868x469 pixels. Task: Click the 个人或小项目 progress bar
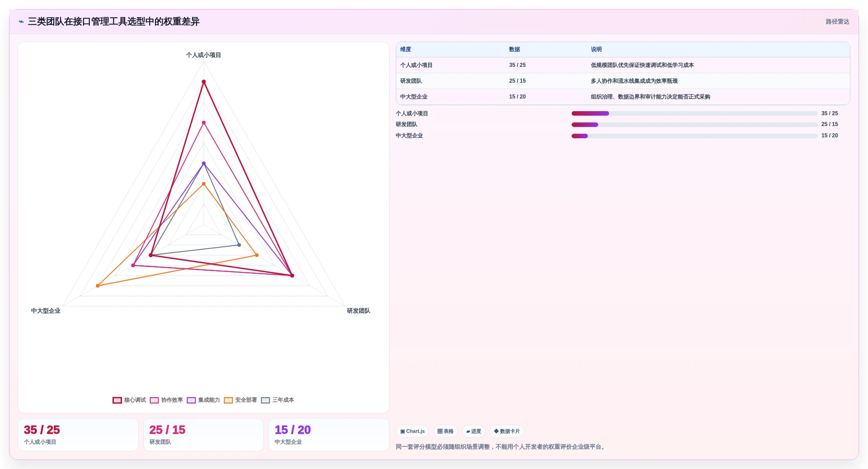click(x=694, y=113)
